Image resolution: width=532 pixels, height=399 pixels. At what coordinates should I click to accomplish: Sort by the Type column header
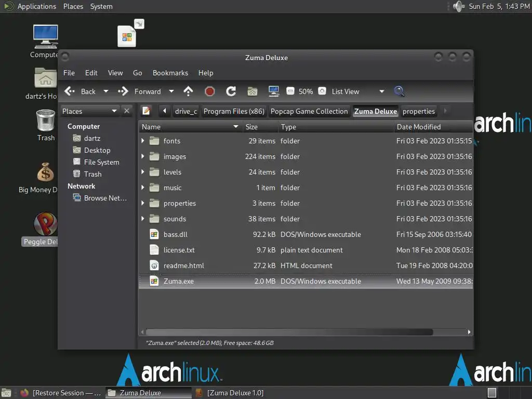click(336, 127)
